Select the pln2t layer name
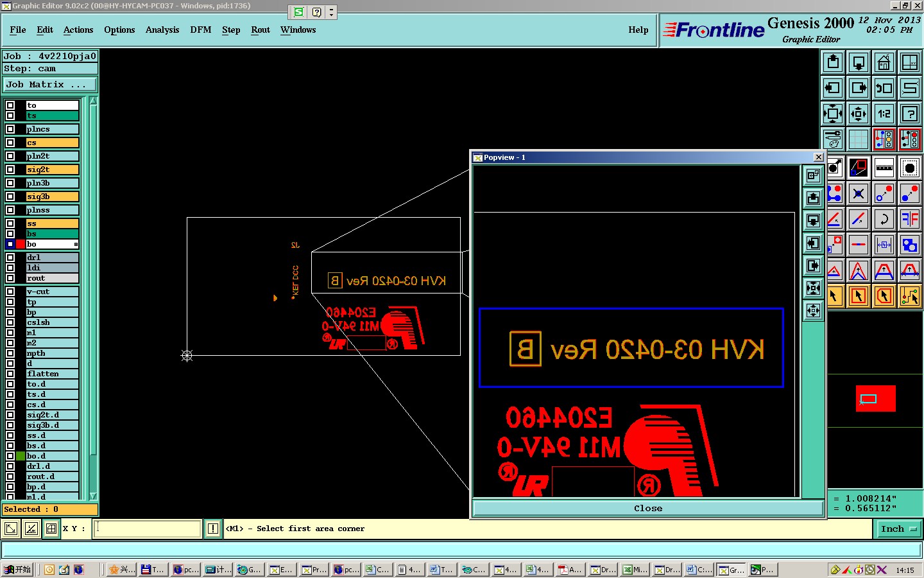This screenshot has width=924, height=578. (52, 156)
